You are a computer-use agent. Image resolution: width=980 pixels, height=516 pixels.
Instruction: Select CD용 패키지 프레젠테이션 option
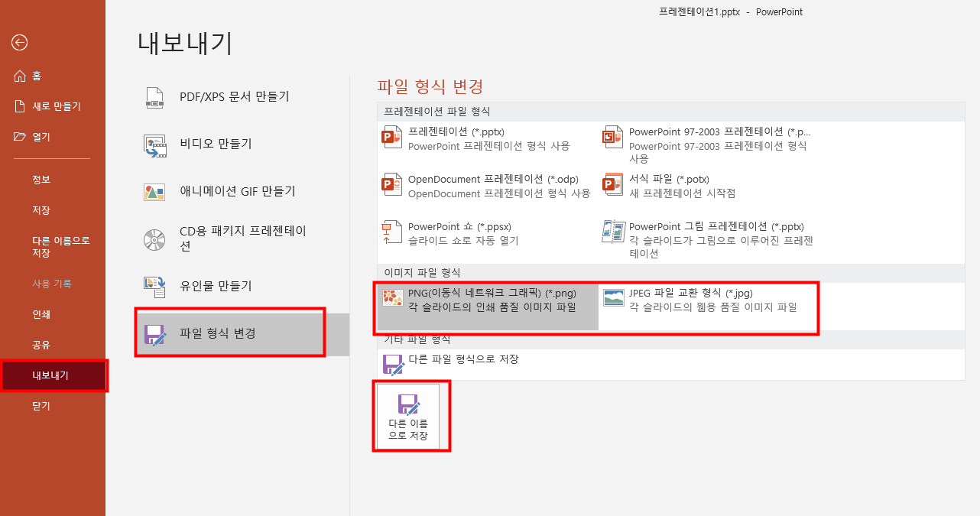pyautogui.click(x=242, y=239)
